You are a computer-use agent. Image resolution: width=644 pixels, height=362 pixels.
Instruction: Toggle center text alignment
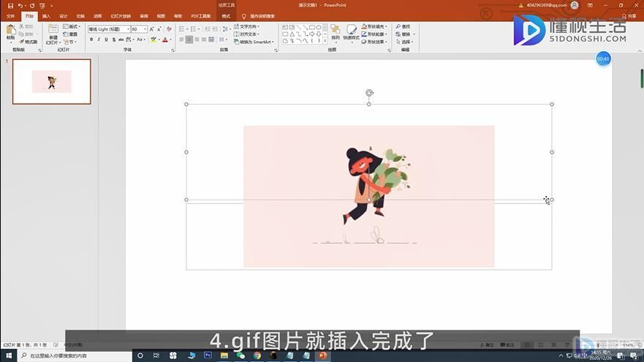[x=189, y=40]
